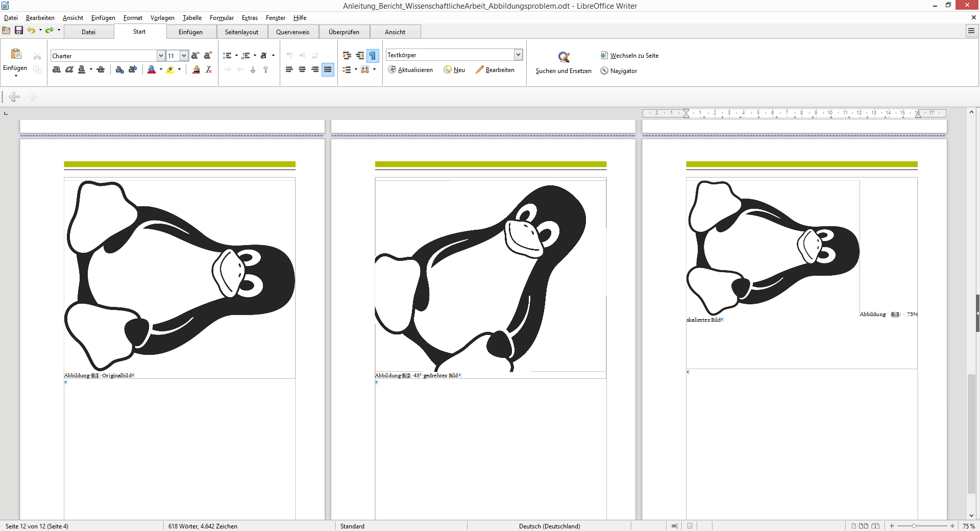Toggle unordered bullet list
Image resolution: width=980 pixels, height=531 pixels.
tap(228, 56)
